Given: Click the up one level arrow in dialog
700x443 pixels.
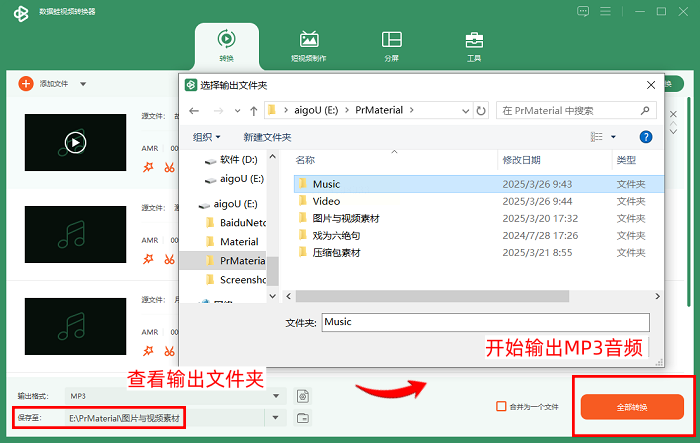Looking at the screenshot, I should [x=254, y=110].
